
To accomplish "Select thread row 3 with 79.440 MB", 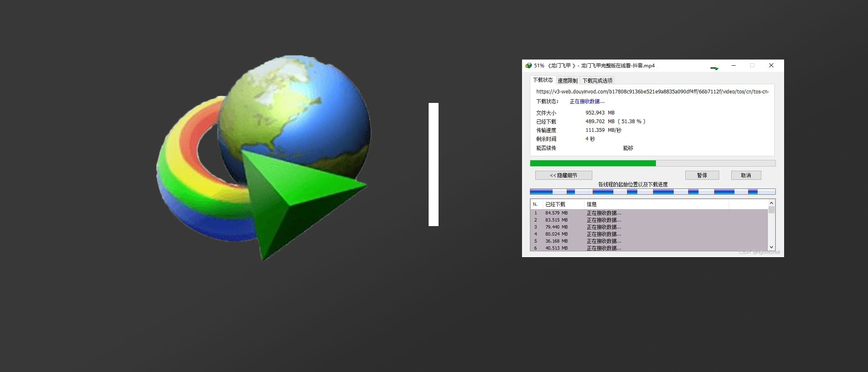I will (649, 227).
